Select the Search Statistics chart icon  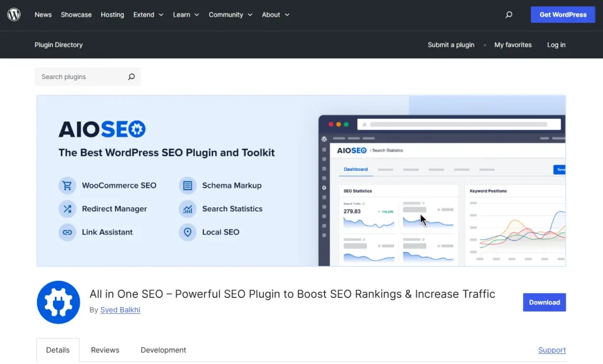click(187, 209)
